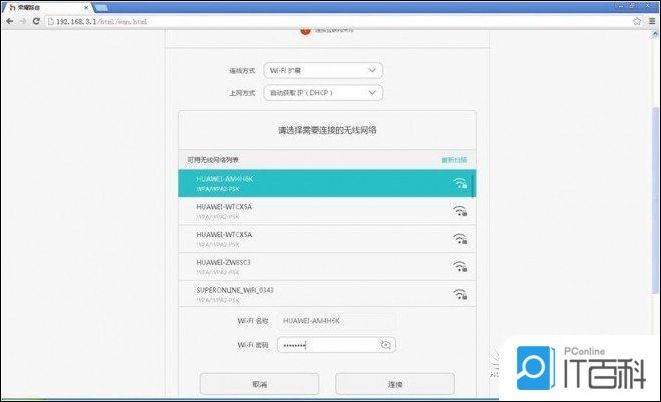Image resolution: width=661 pixels, height=402 pixels.
Task: Open the browser menu hamburger icon
Action: click(652, 21)
